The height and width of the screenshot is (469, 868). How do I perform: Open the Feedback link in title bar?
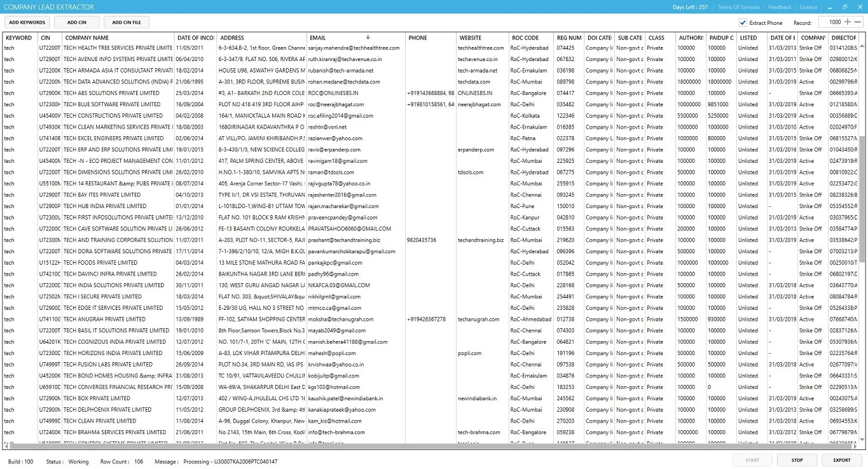[780, 7]
